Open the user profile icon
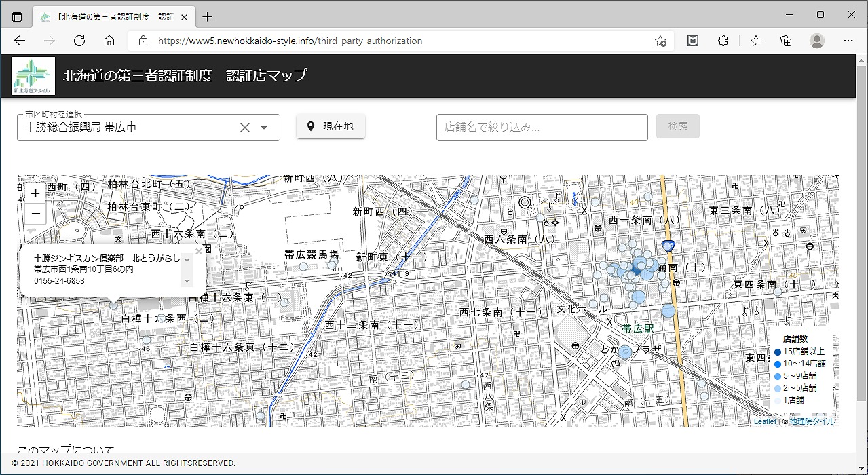 816,41
